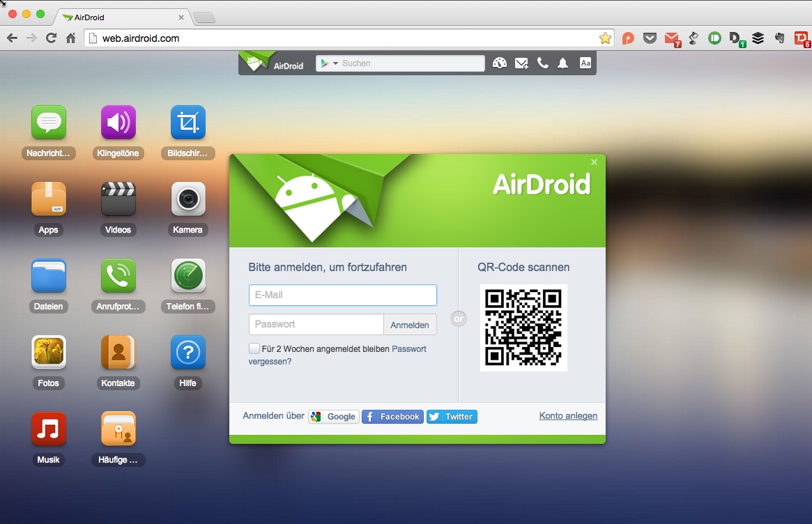Launch the Bildschirm screenshot tool icon
This screenshot has height=524, width=812.
point(187,123)
